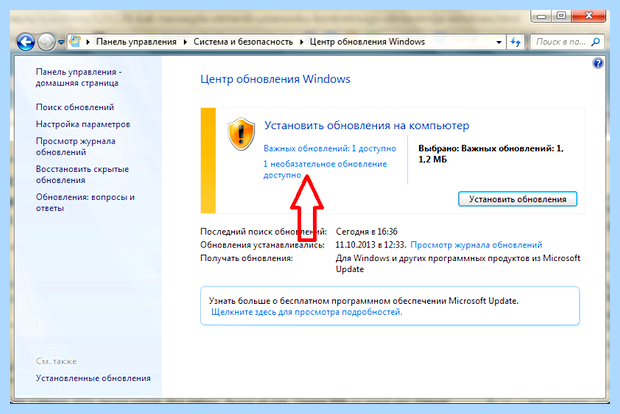Click Восстановить скрытые обновления
Screen dimensions: 620x414
point(82,174)
